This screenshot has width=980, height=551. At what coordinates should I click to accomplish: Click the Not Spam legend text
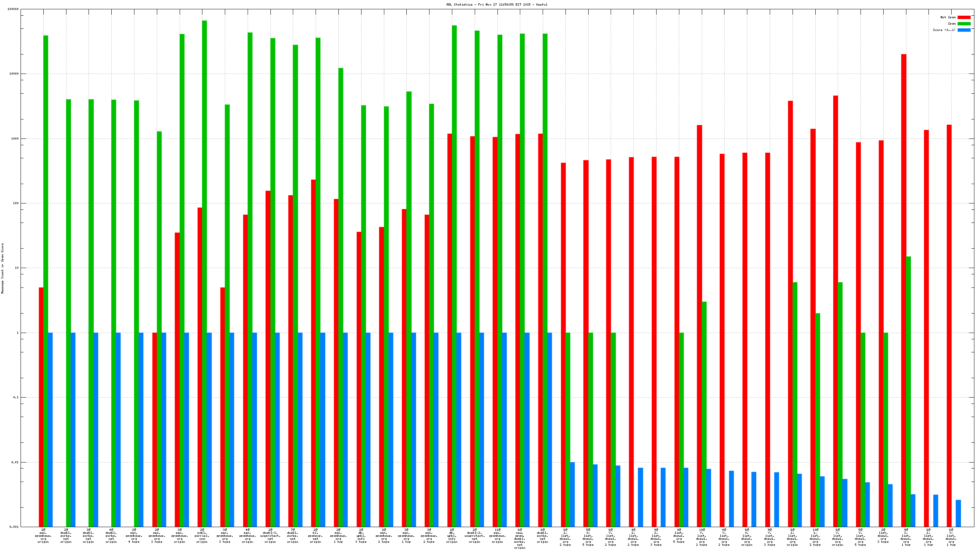(x=948, y=18)
